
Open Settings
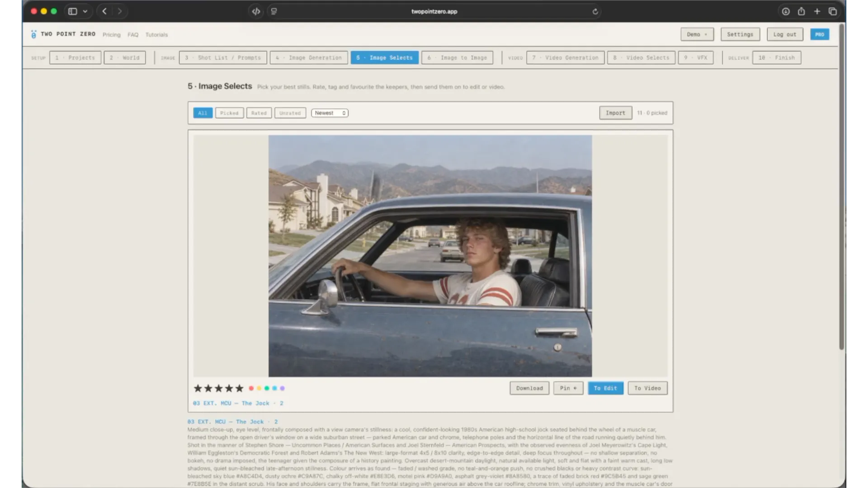point(740,34)
